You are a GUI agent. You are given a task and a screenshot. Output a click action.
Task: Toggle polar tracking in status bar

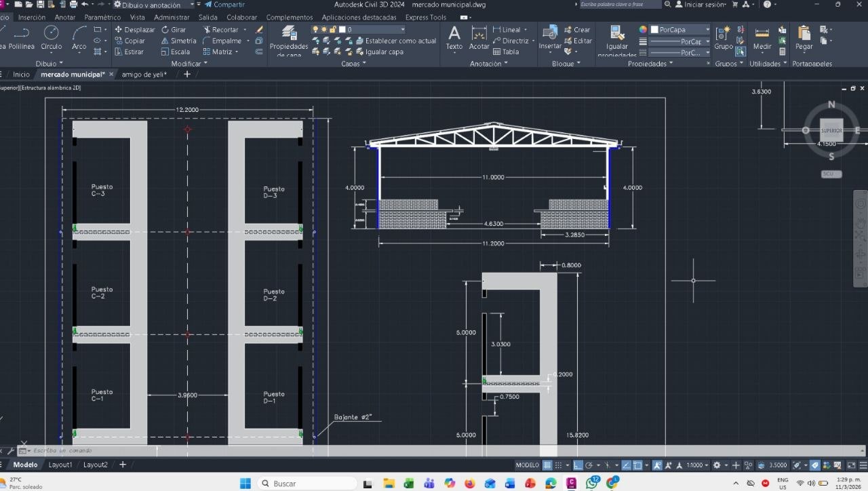pos(590,465)
